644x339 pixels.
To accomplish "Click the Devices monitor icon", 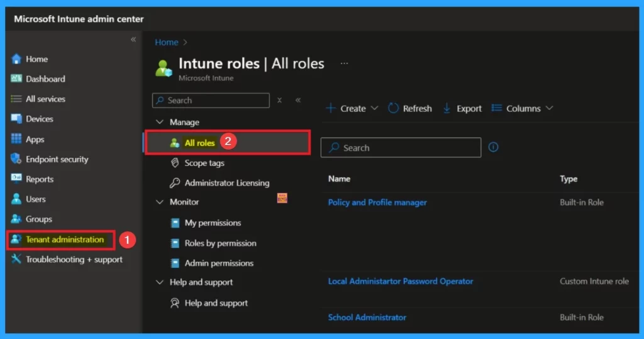I will click(16, 119).
